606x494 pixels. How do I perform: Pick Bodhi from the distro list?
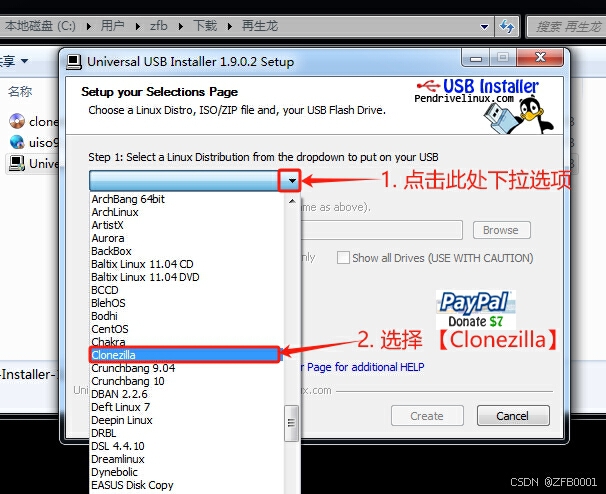[x=104, y=316]
